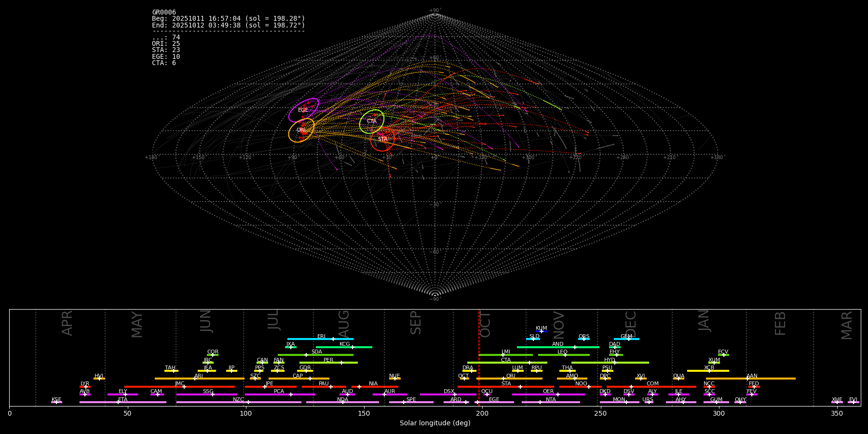Select the orange ORI radiant ellipse on the sky map
The width and height of the screenshot is (868, 434).
(301, 130)
